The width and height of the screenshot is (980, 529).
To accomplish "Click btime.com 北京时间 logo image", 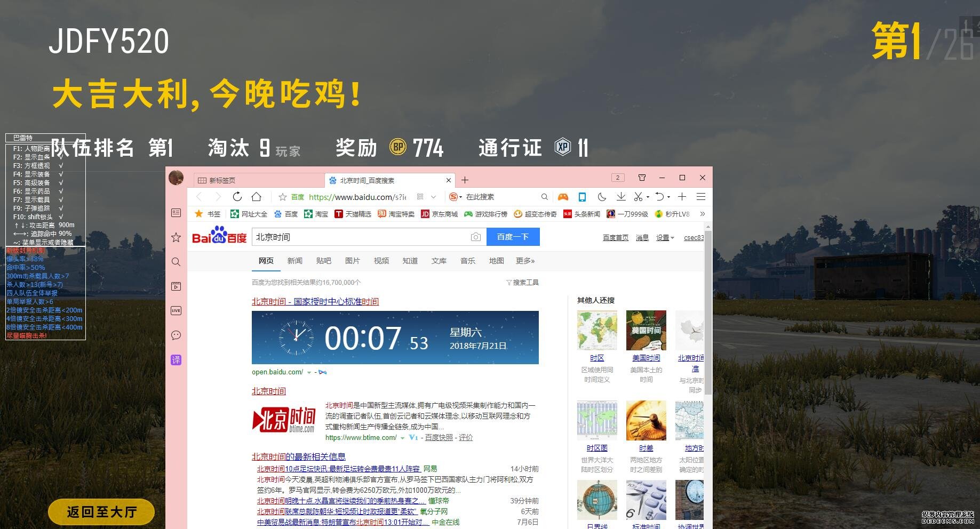I will 284,420.
